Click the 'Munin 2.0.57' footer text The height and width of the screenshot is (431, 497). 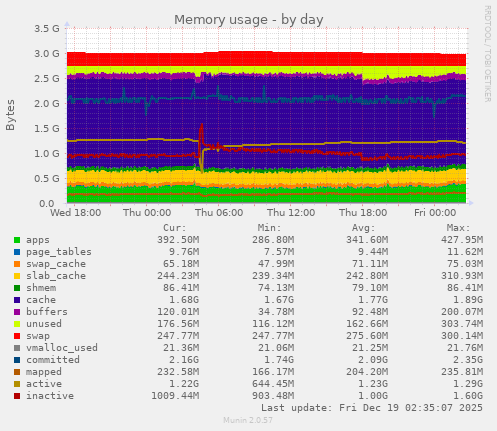(x=248, y=420)
